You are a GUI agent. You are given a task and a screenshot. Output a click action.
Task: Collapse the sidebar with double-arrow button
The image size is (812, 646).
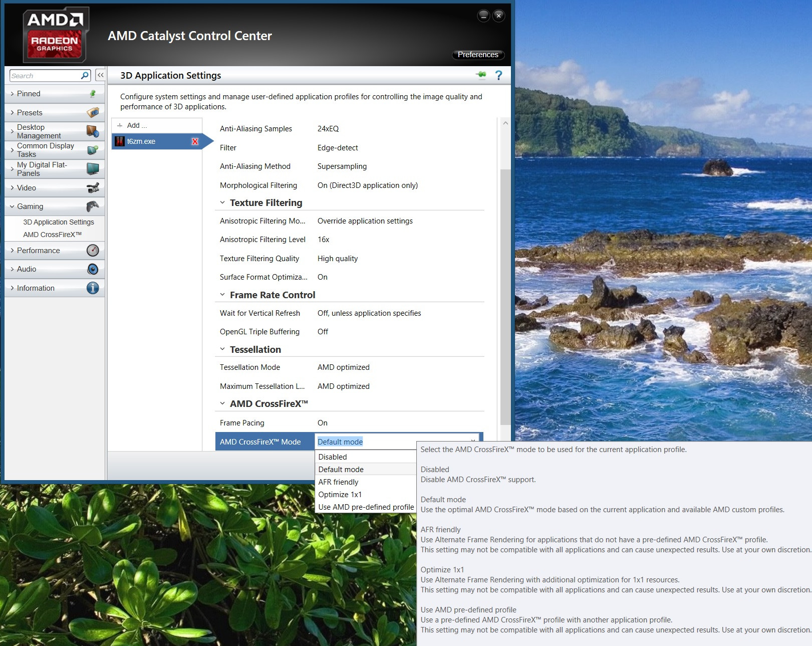point(100,75)
